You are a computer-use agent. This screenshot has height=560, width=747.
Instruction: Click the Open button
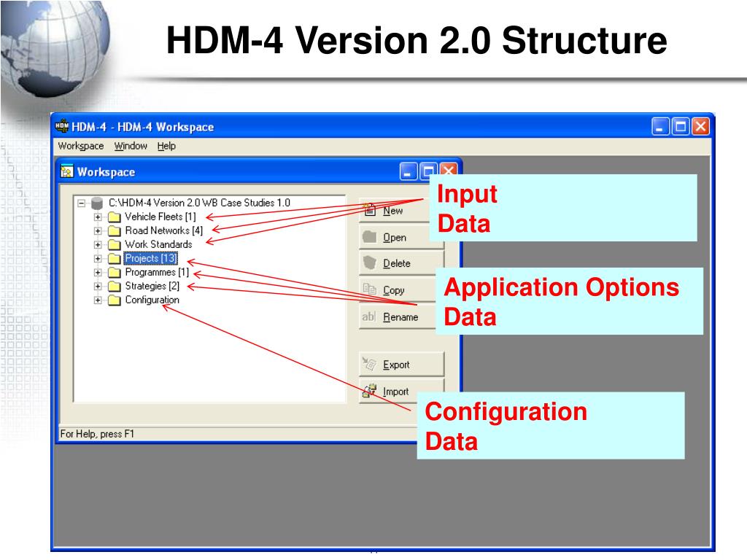pos(401,237)
